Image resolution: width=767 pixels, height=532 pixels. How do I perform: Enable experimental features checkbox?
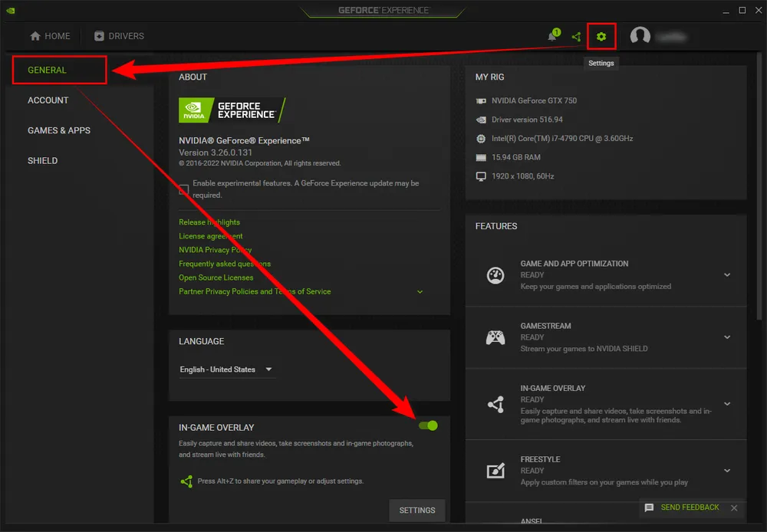pos(184,189)
